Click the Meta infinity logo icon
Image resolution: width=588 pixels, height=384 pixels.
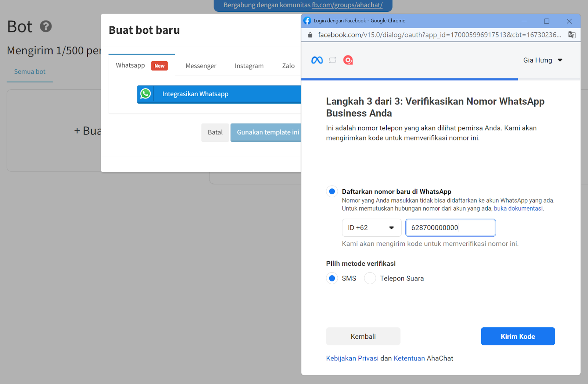317,60
